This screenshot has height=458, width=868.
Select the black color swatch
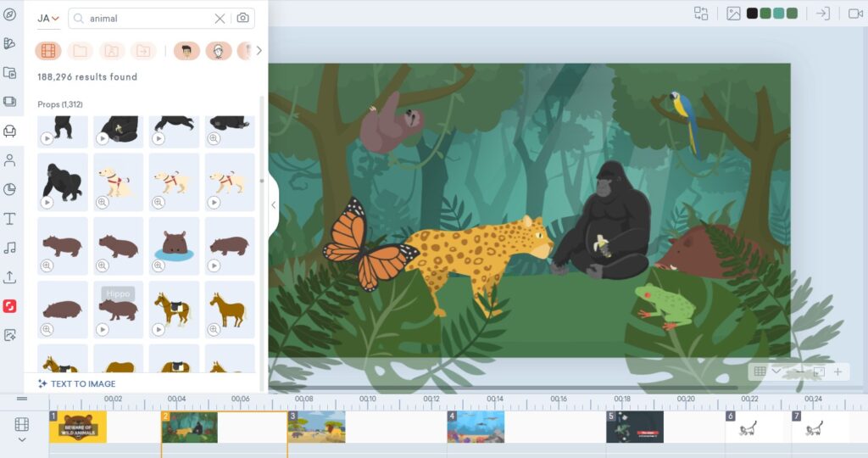(752, 14)
